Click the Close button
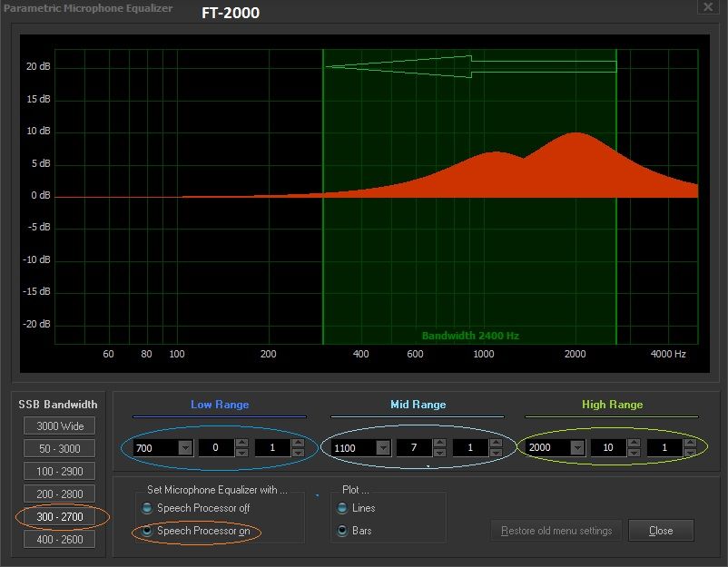This screenshot has height=567, width=728. [661, 531]
